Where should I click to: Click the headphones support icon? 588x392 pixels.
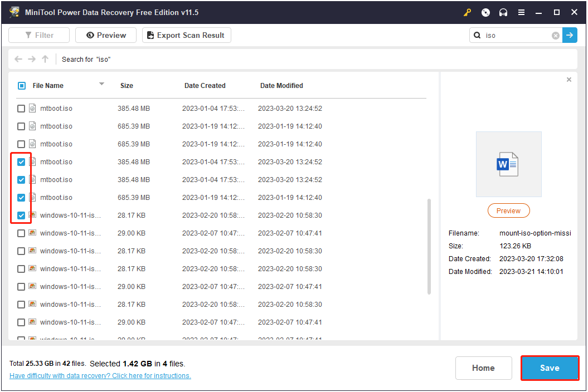pos(503,12)
